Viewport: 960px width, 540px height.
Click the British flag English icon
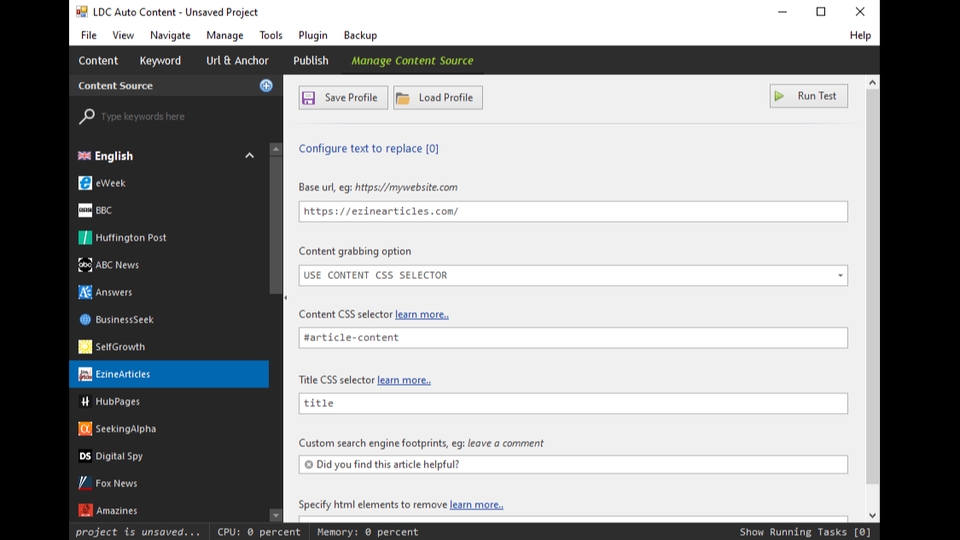tap(84, 156)
